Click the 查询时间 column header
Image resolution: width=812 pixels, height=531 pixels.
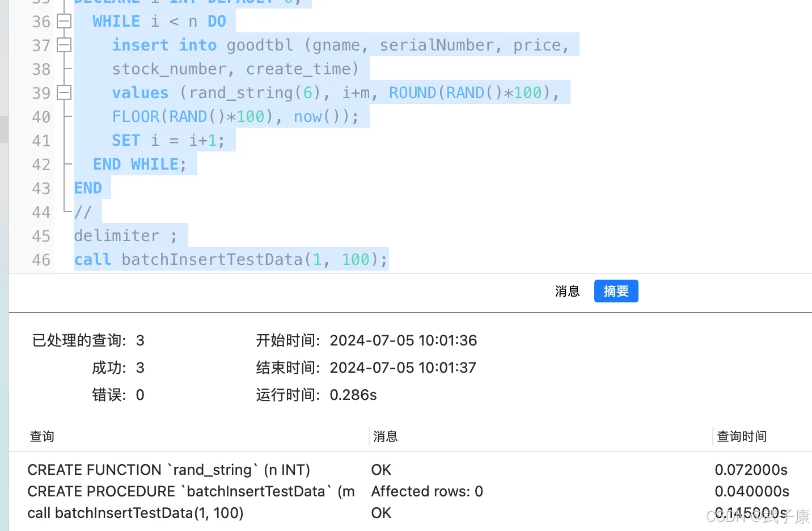(742, 436)
